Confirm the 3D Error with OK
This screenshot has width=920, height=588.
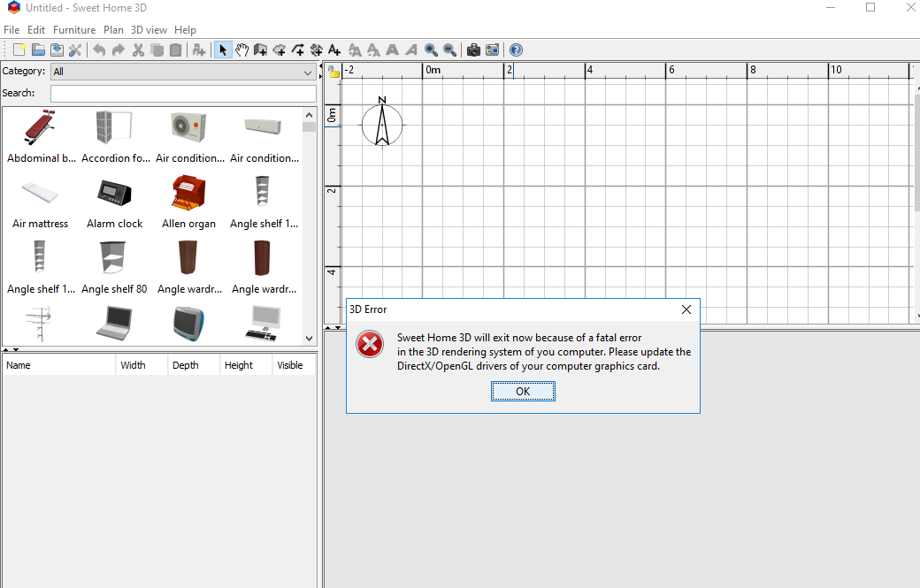(x=523, y=392)
